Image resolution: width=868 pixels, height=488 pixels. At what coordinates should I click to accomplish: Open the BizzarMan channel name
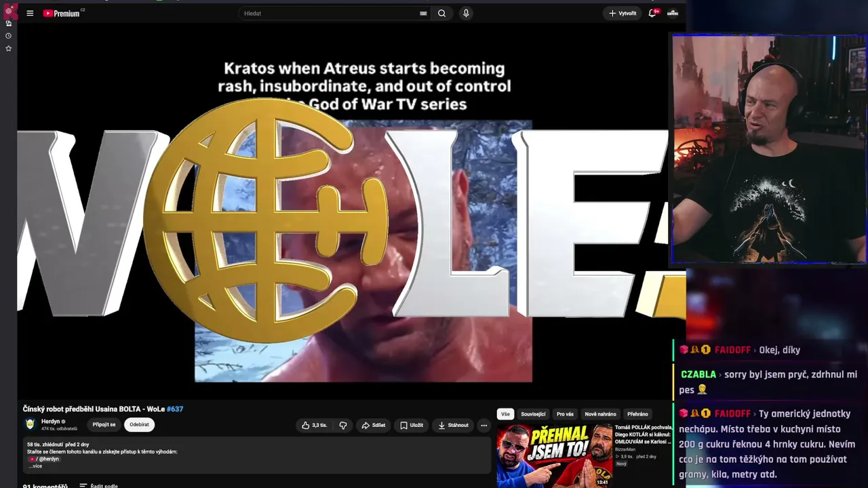tap(625, 449)
